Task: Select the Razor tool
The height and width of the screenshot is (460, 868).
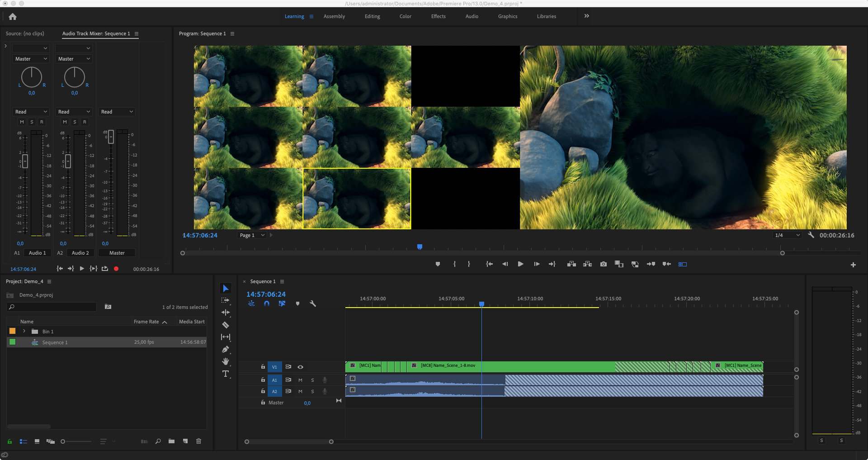Action: [226, 325]
